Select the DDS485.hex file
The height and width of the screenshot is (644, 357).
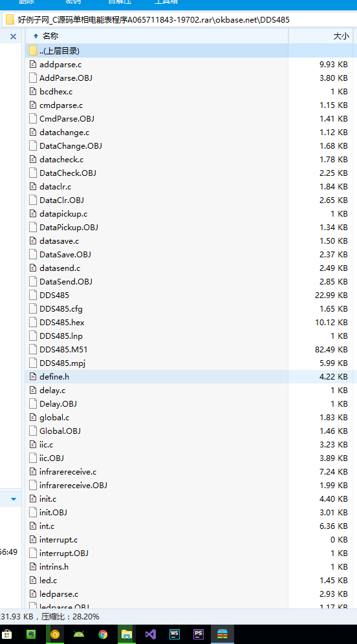(x=61, y=322)
